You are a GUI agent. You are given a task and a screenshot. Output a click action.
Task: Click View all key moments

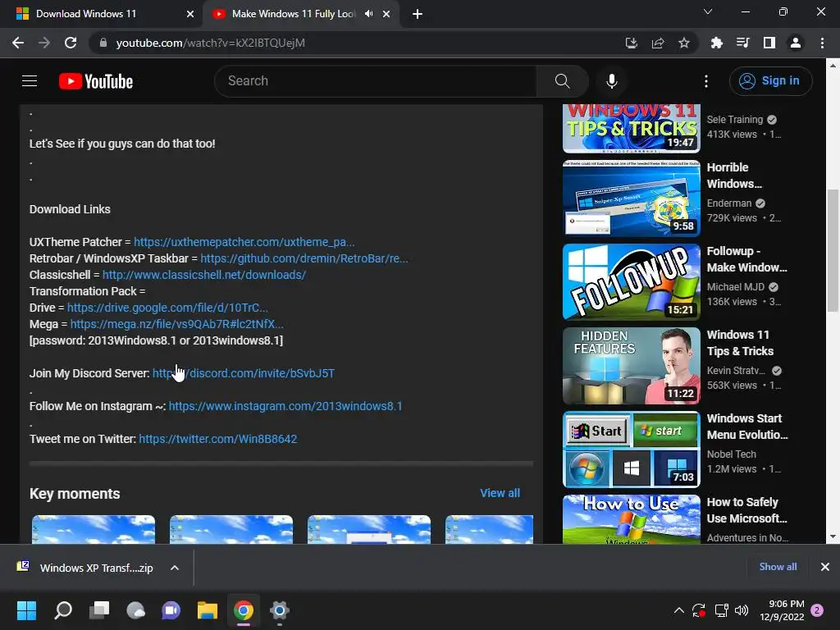pyautogui.click(x=500, y=493)
